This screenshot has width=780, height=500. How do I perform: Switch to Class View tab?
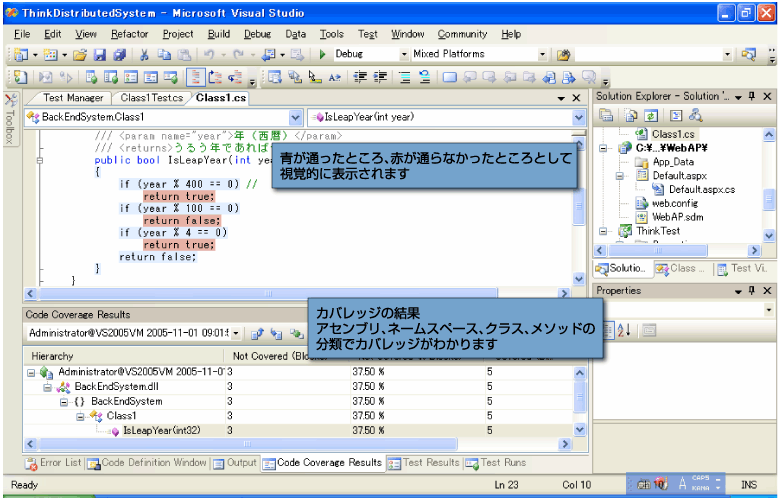point(680,269)
